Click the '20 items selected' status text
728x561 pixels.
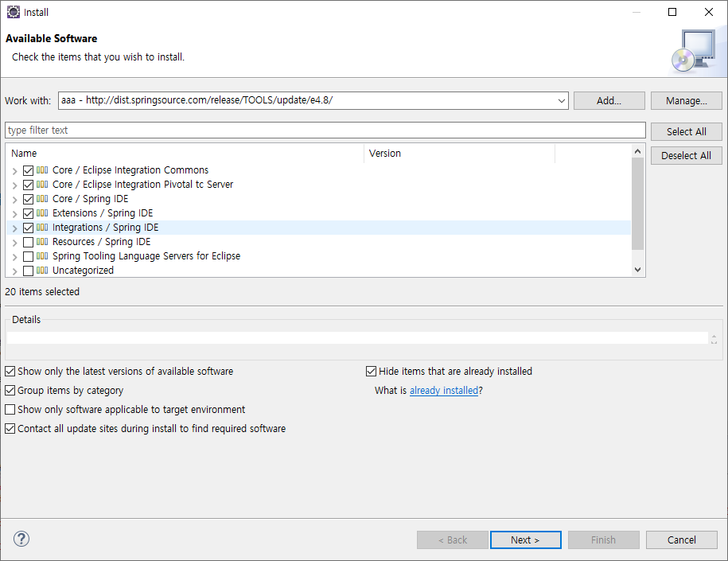(x=42, y=292)
